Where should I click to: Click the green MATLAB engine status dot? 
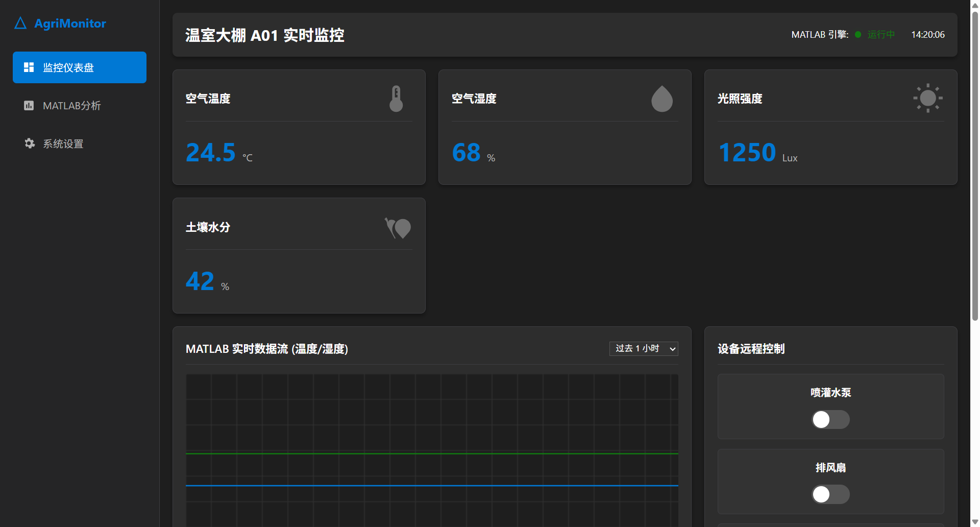pyautogui.click(x=858, y=35)
